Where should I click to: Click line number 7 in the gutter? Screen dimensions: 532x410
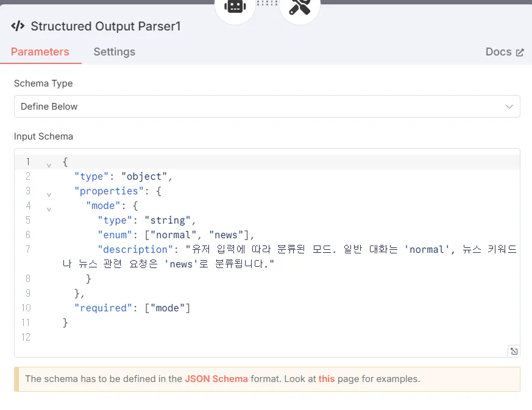tap(28, 249)
